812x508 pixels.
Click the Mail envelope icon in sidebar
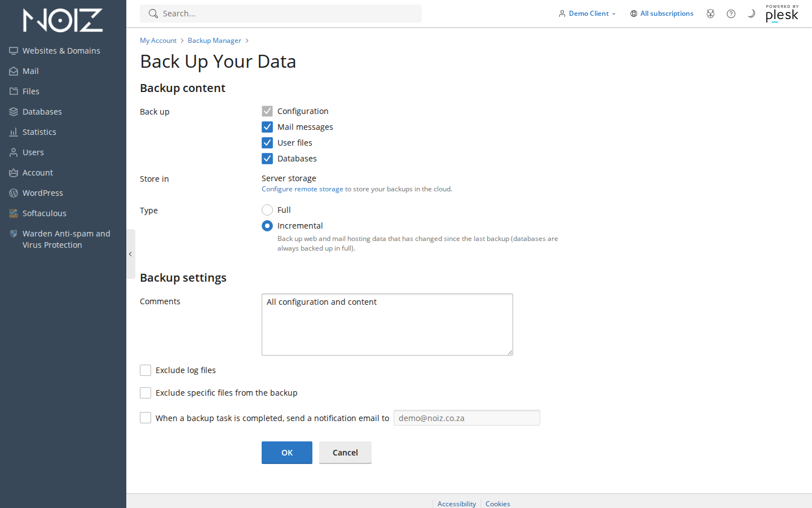[x=14, y=71]
